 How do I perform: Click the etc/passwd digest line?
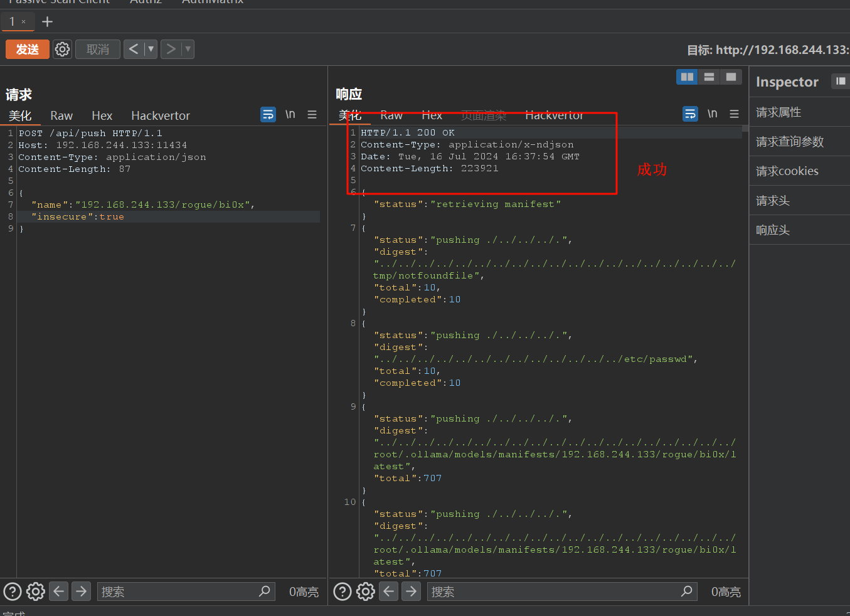tap(536, 359)
